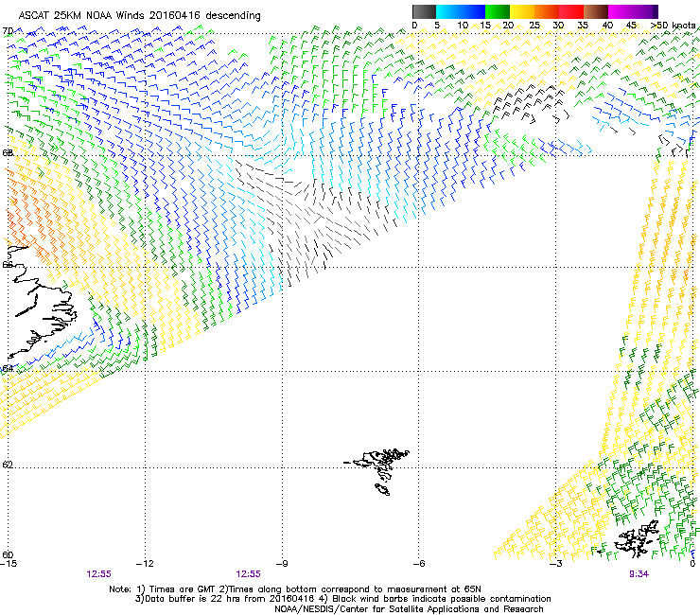
Task: Click the '>50 knots' legend label
Action: point(673,26)
